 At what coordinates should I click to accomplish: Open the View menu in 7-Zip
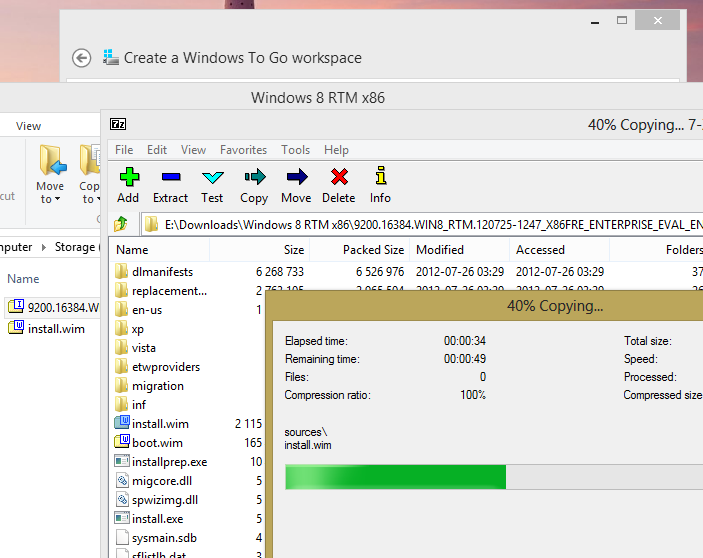pyautogui.click(x=194, y=150)
